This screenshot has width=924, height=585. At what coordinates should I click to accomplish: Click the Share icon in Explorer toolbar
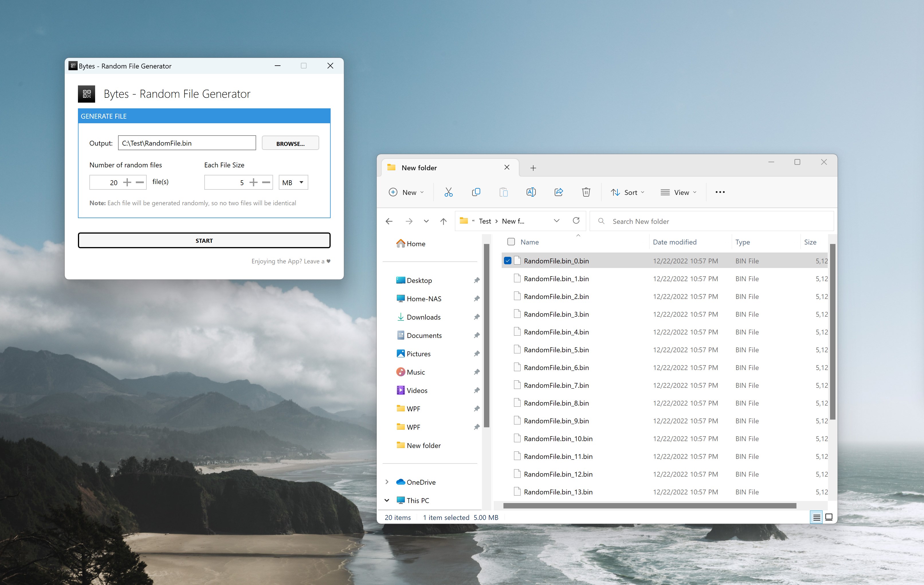558,192
